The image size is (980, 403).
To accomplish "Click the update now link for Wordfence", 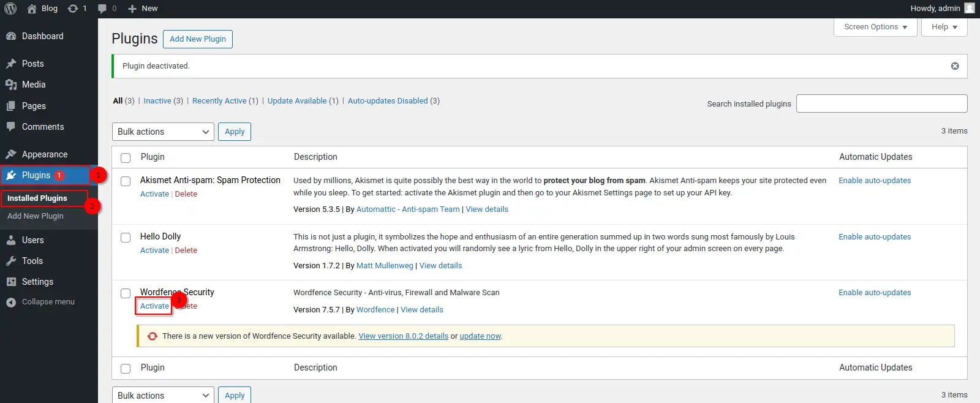I will [480, 336].
